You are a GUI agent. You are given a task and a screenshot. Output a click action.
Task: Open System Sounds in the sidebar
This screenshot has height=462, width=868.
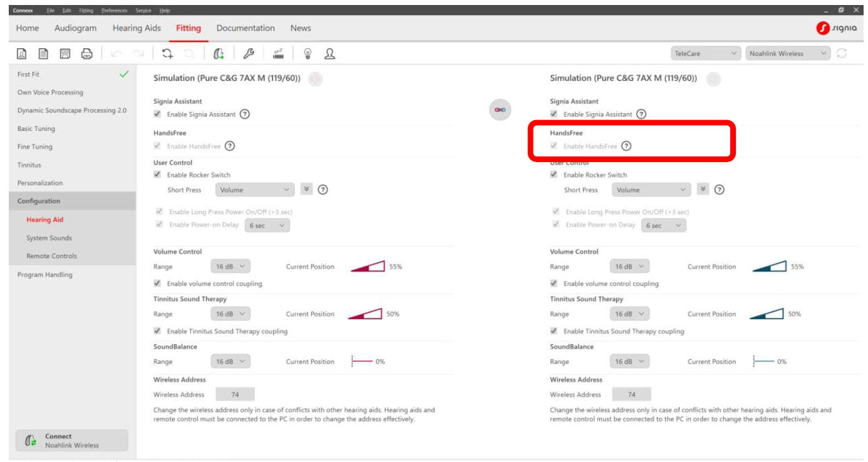[x=49, y=238]
